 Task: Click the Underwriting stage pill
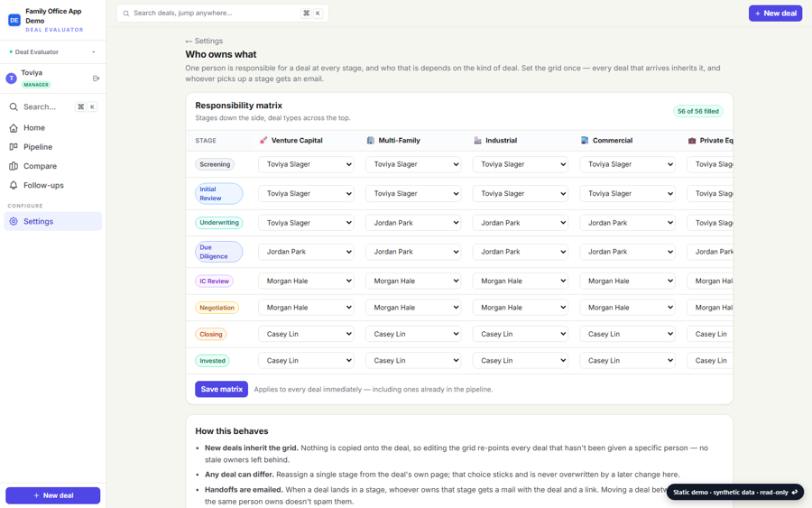click(x=219, y=223)
